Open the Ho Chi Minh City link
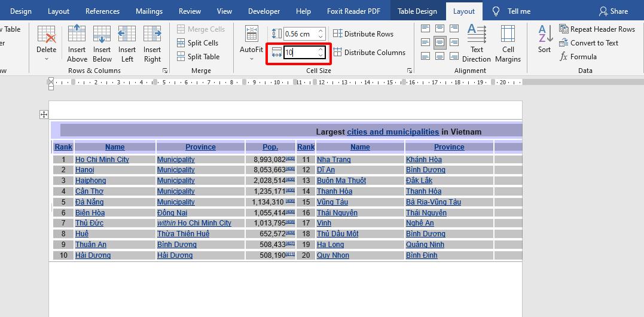 point(102,160)
